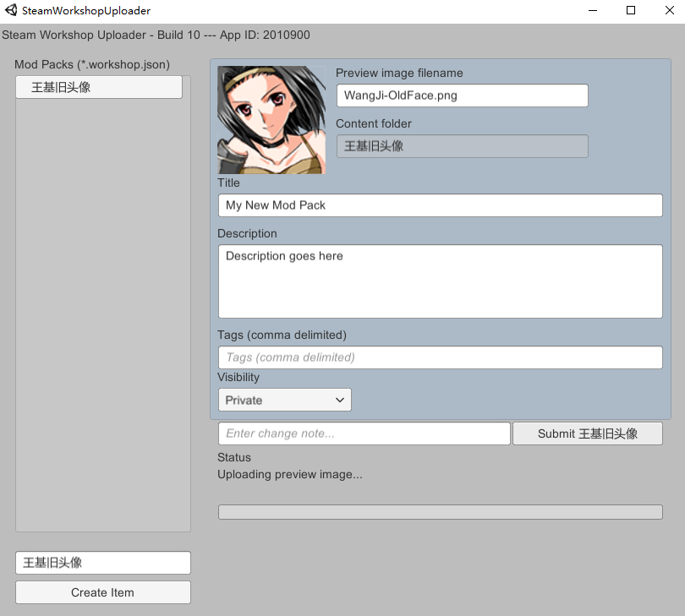Viewport: 685px width, 616px height.
Task: Open the Visibility dropdown showing Private
Action: pos(285,400)
